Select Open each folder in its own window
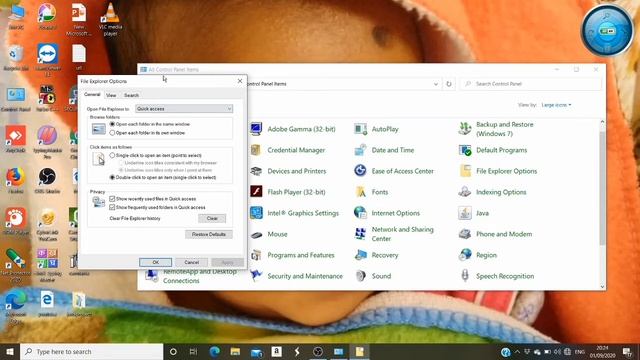This screenshot has width=640, height=360. 112,133
